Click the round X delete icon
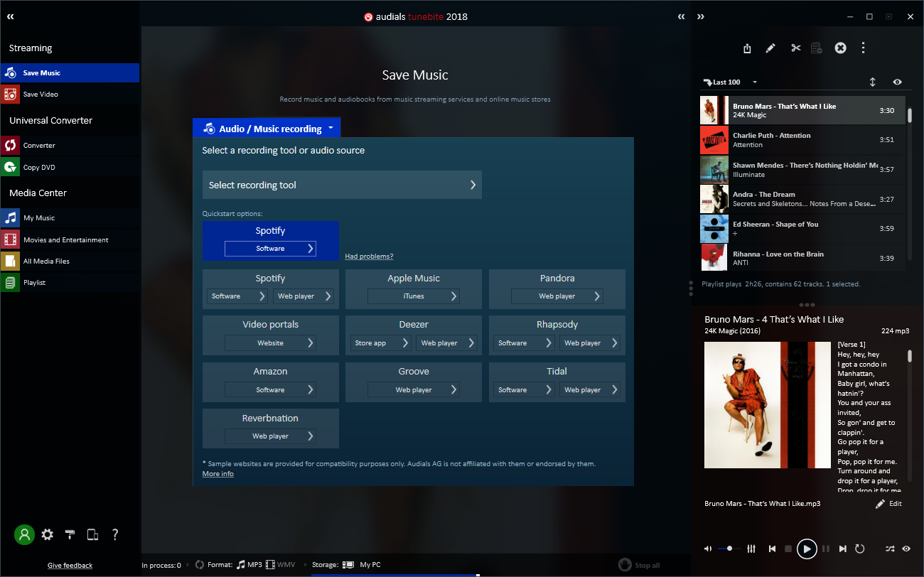This screenshot has width=924, height=577. point(840,48)
